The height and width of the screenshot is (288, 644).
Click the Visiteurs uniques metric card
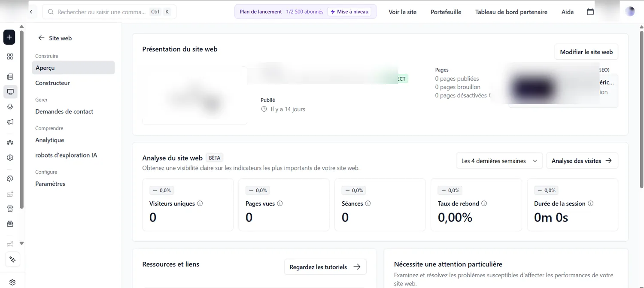click(x=188, y=205)
